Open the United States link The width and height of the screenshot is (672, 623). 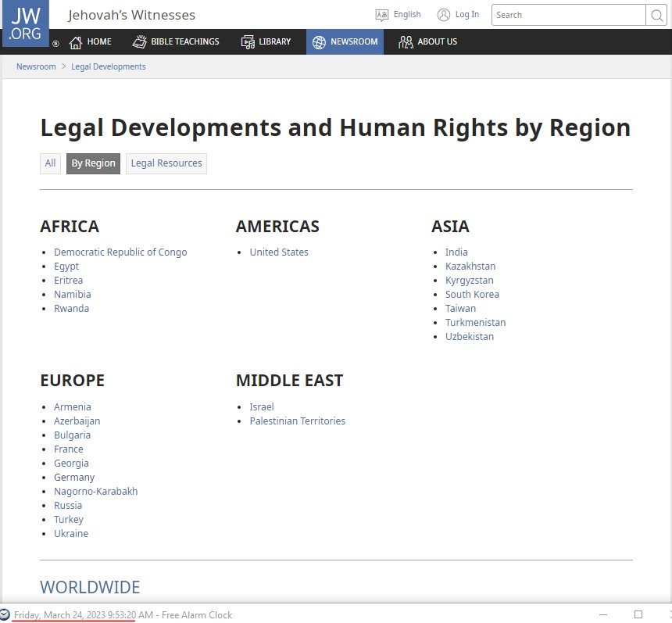tap(279, 252)
